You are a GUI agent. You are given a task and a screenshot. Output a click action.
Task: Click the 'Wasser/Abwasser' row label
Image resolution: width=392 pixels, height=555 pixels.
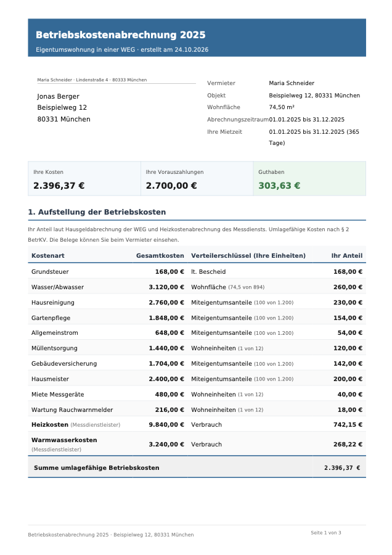point(58,287)
